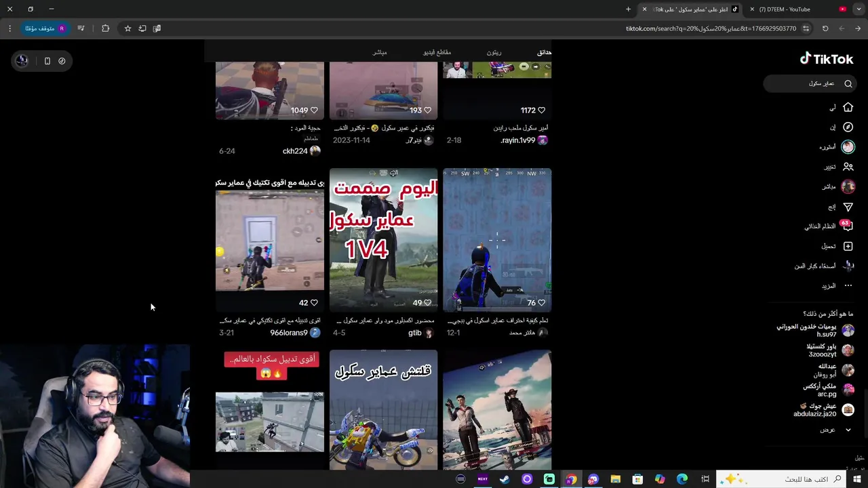This screenshot has width=868, height=488.
Task: Open suggested account abdulaziz.ja20
Action: [824, 410]
